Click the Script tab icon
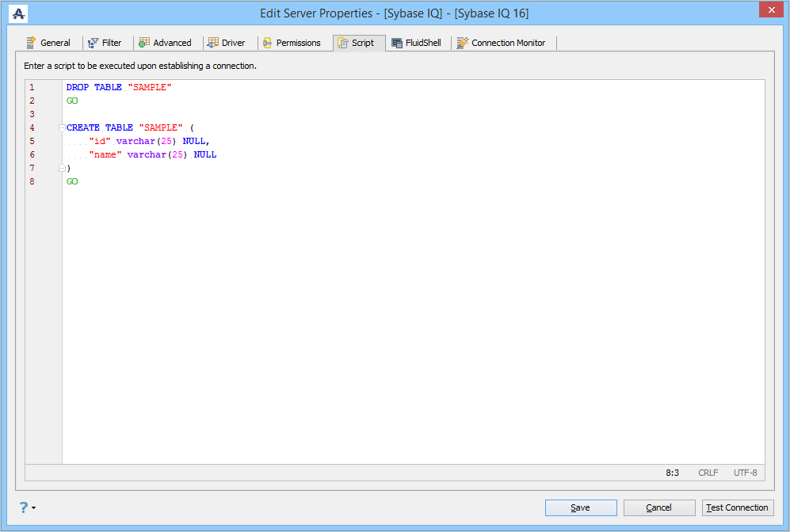790x532 pixels. click(343, 43)
